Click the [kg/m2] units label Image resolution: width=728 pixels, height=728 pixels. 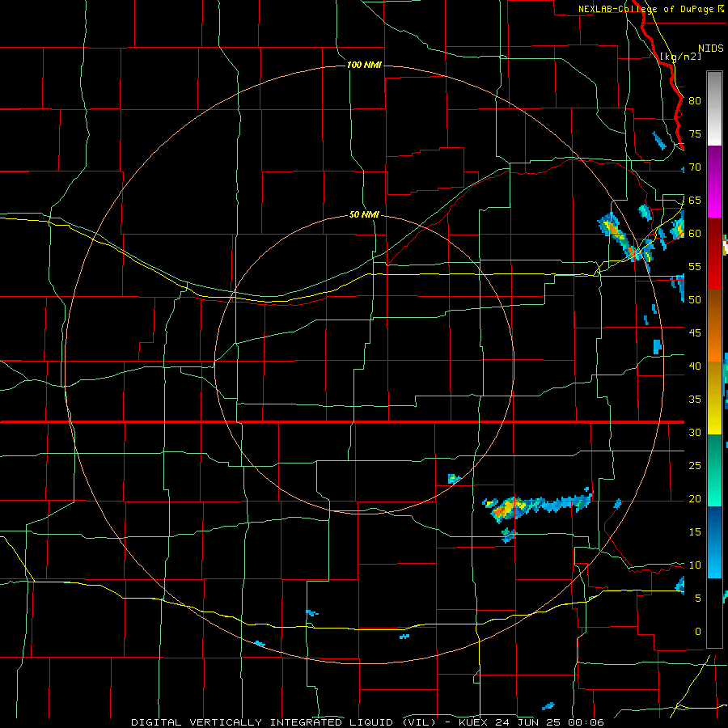680,56
